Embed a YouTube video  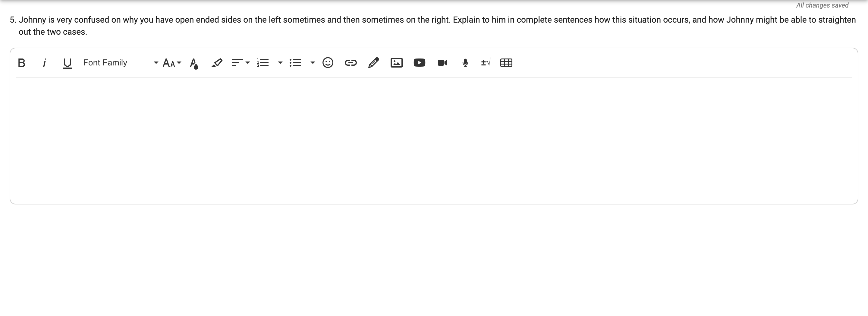pyautogui.click(x=420, y=63)
